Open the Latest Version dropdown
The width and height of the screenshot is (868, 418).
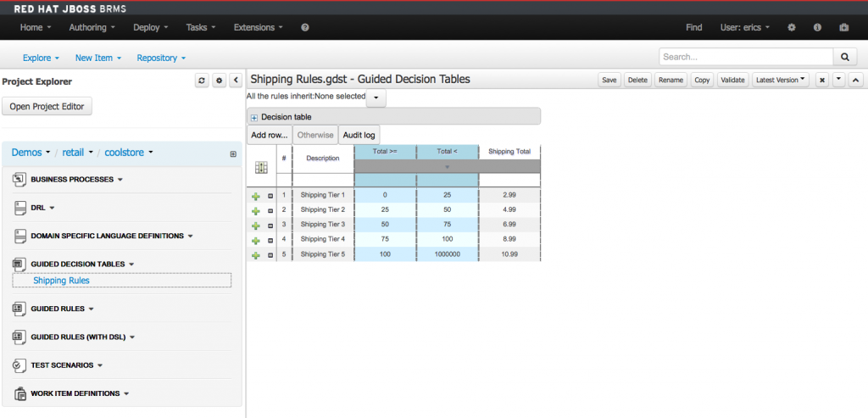click(781, 80)
